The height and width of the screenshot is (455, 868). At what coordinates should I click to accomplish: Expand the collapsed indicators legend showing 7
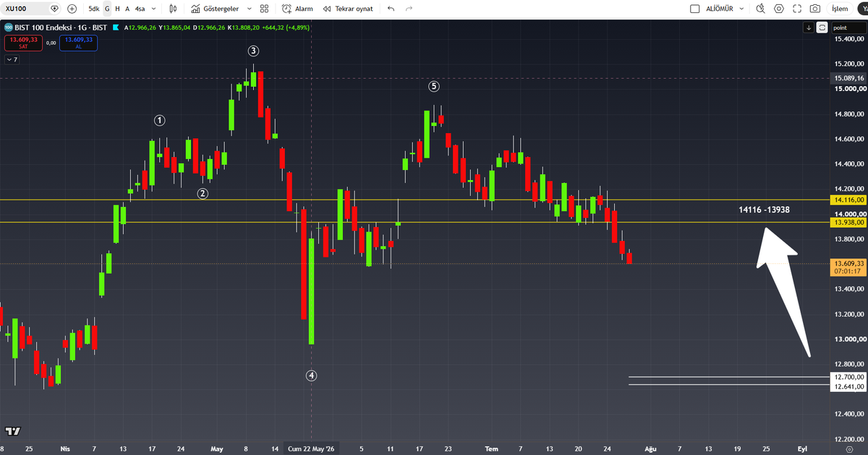pyautogui.click(x=11, y=59)
